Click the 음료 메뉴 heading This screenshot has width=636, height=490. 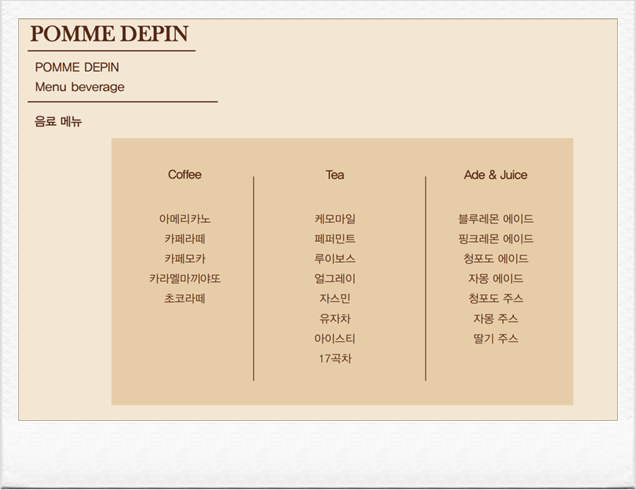click(x=58, y=121)
